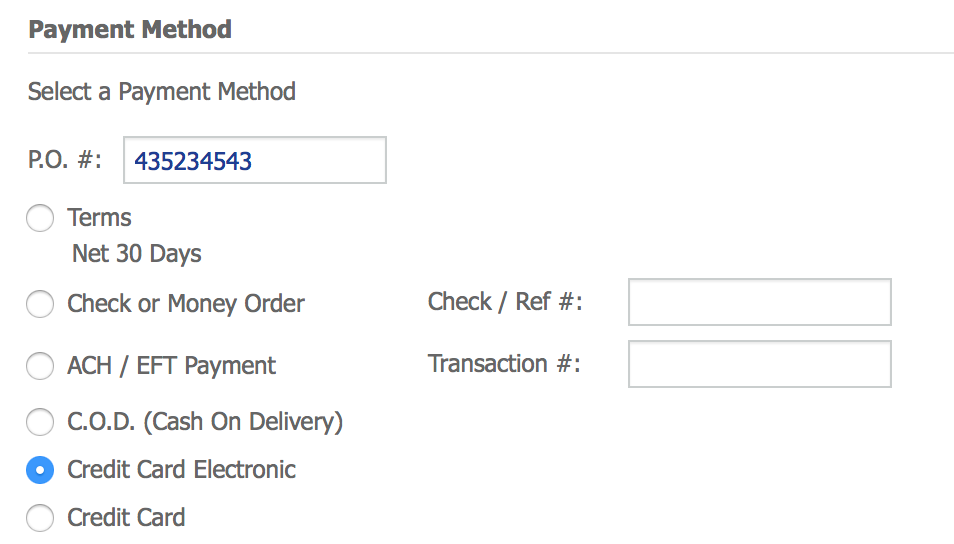
Task: Click the 'Net 30 Days' terms description
Action: [137, 254]
